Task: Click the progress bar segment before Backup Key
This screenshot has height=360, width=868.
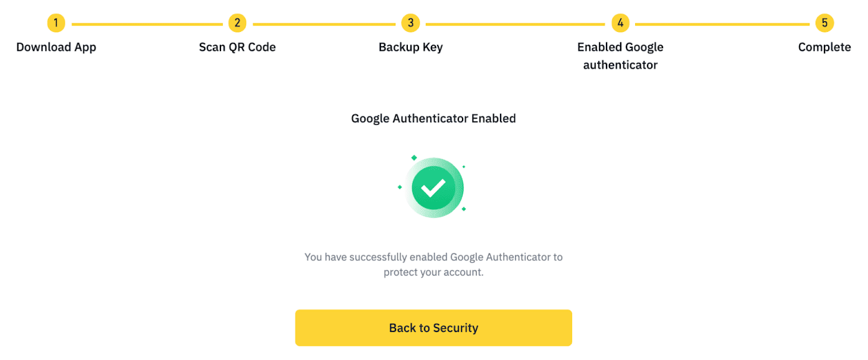Action: [x=324, y=22]
